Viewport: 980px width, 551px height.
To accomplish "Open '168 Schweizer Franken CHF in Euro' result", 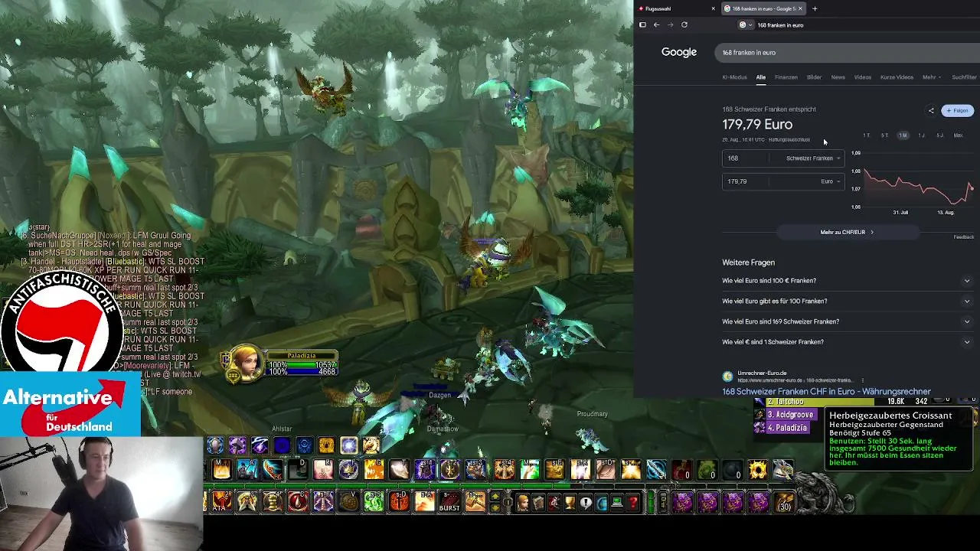I will (826, 391).
